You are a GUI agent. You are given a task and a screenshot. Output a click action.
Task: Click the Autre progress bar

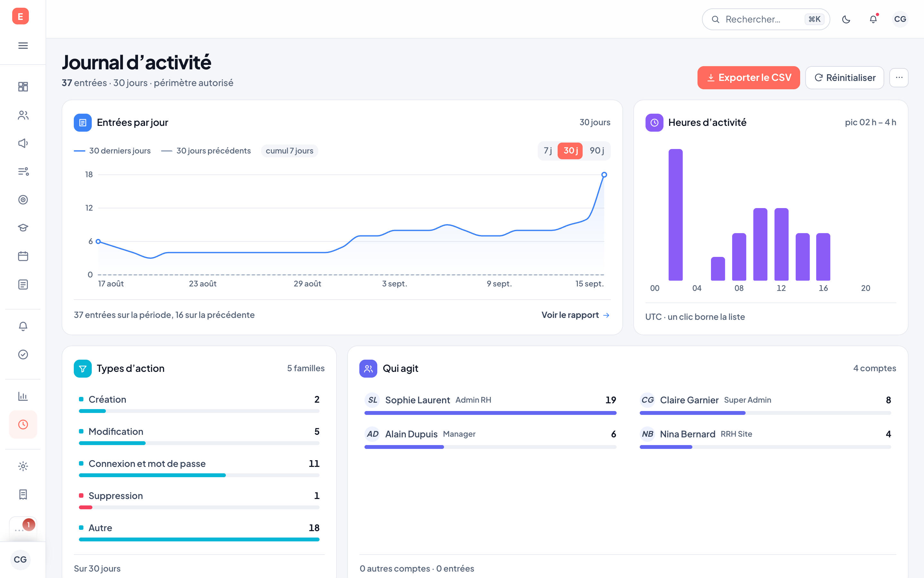point(199,539)
